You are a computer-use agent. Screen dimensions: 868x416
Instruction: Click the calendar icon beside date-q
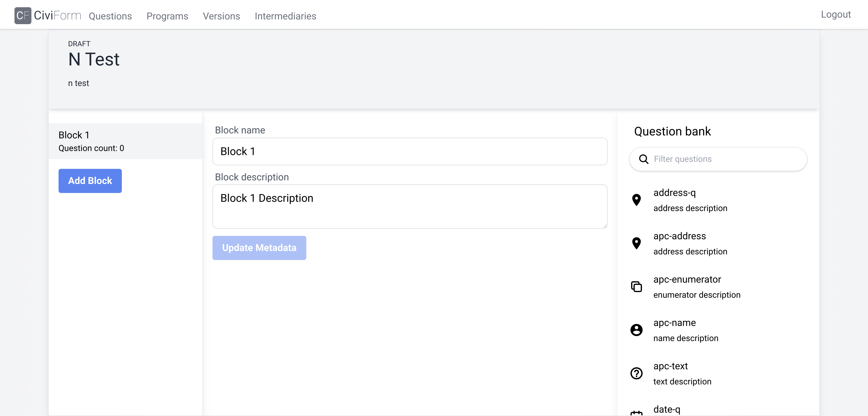pyautogui.click(x=637, y=413)
